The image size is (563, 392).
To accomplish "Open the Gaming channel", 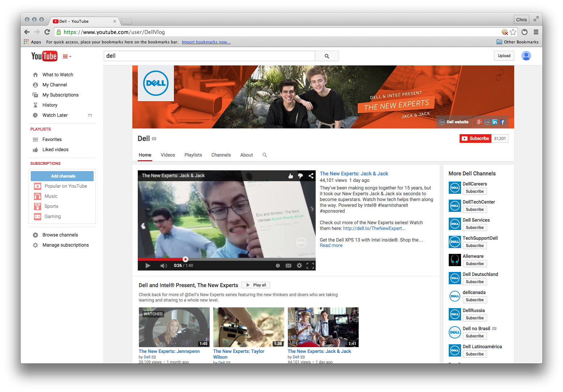I will pyautogui.click(x=53, y=217).
